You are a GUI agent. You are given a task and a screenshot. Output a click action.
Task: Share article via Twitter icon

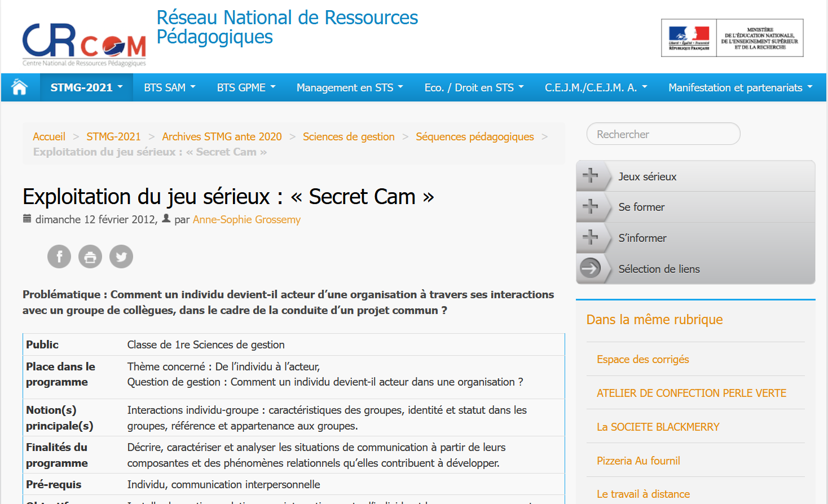tap(121, 257)
